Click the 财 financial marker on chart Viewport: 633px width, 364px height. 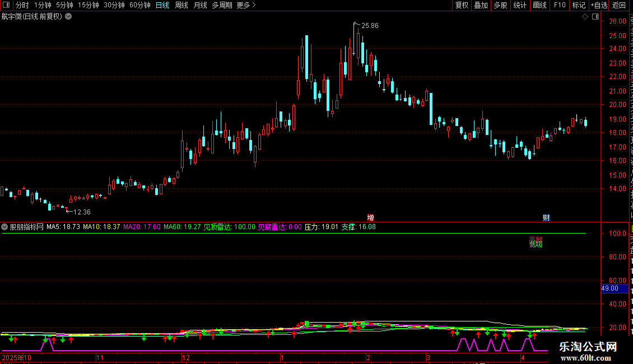pos(546,217)
